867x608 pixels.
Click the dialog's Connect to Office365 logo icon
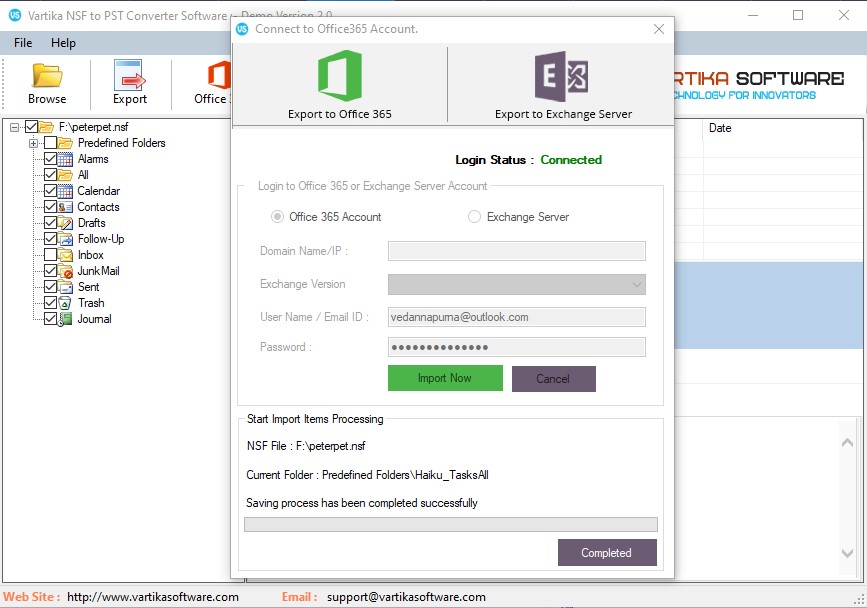(242, 29)
